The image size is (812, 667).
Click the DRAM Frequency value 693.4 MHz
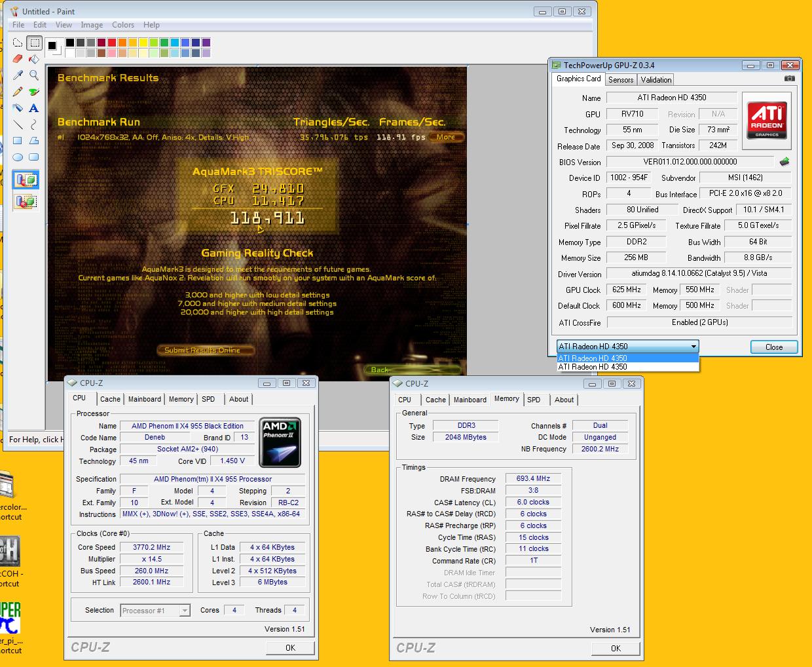pyautogui.click(x=533, y=479)
